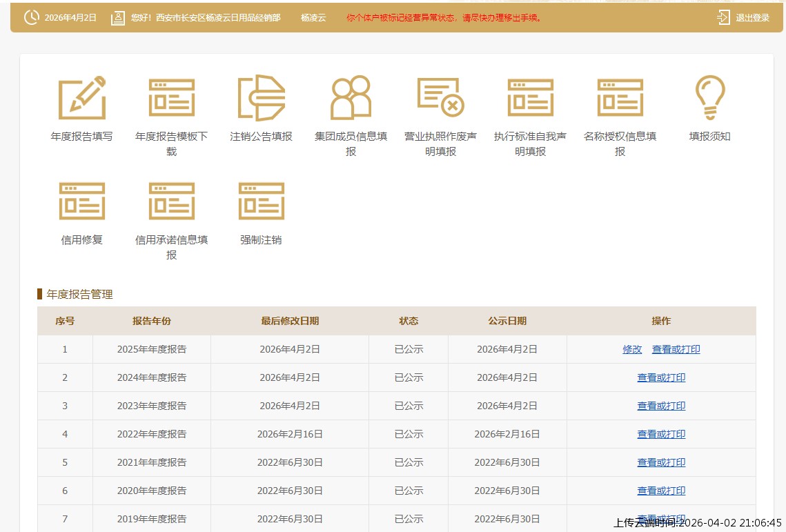Click the red abnormal-status warning message

444,18
